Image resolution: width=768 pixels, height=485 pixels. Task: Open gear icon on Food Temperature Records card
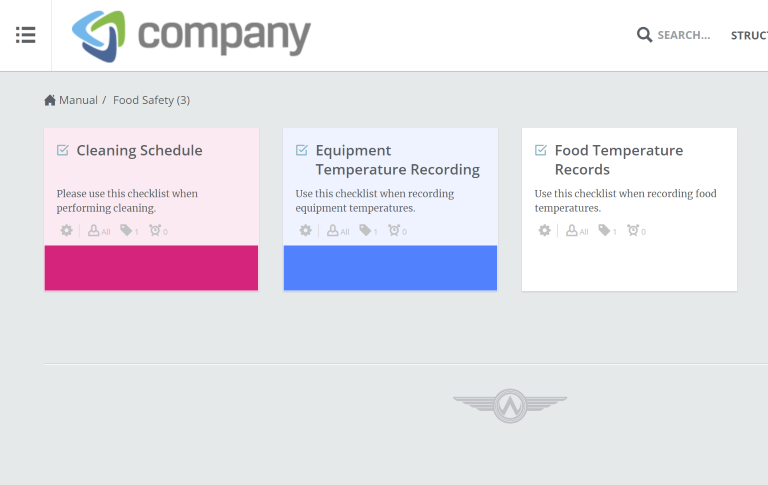545,230
